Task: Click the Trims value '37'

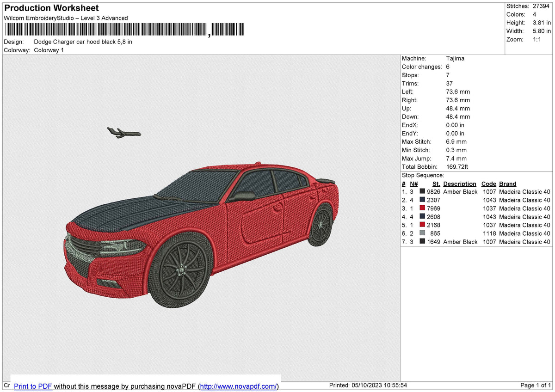Action: pos(450,83)
